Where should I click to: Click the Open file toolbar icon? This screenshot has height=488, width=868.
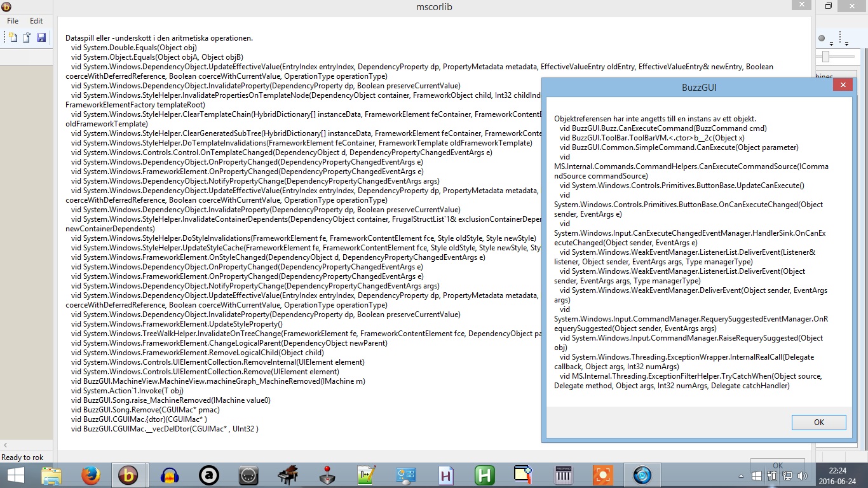click(27, 37)
